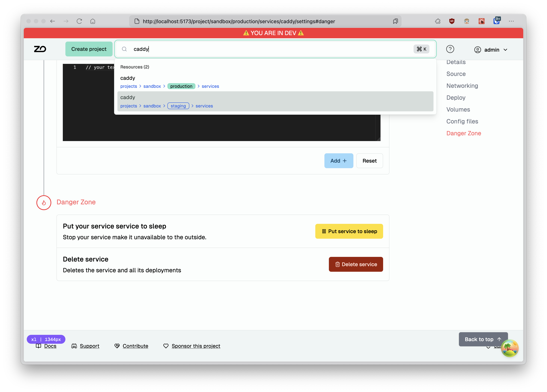Open Sponsor this project link
The image size is (547, 392).
(x=196, y=346)
